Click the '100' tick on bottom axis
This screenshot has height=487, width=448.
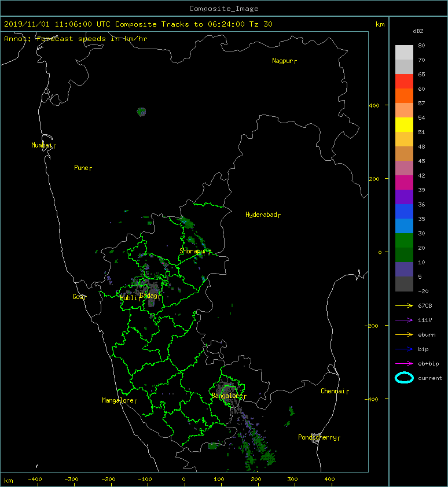(x=219, y=479)
